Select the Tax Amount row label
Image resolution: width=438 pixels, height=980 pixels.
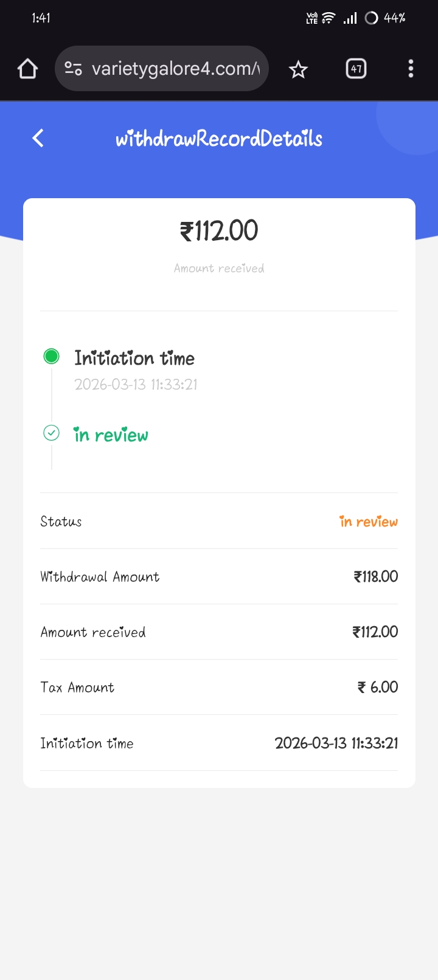[x=77, y=688]
